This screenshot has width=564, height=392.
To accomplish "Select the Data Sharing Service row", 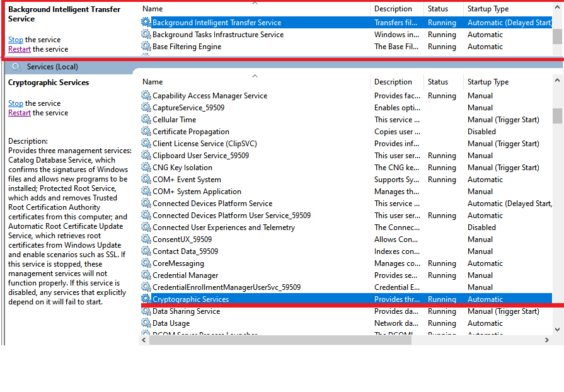I will click(347, 311).
